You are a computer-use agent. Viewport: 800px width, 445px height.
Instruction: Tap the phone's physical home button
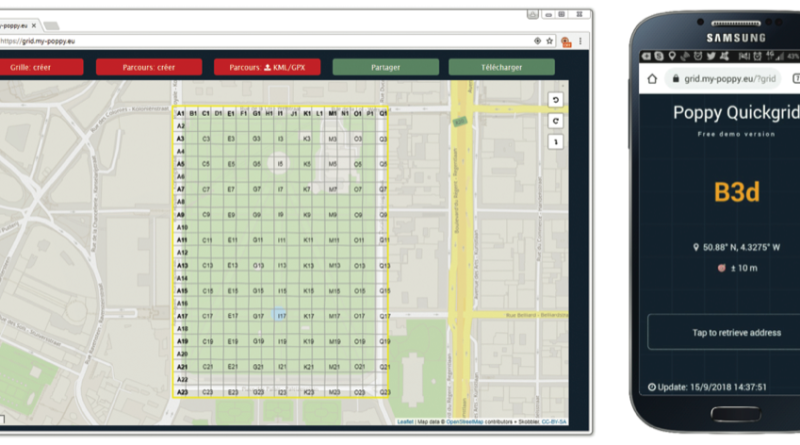(736, 414)
